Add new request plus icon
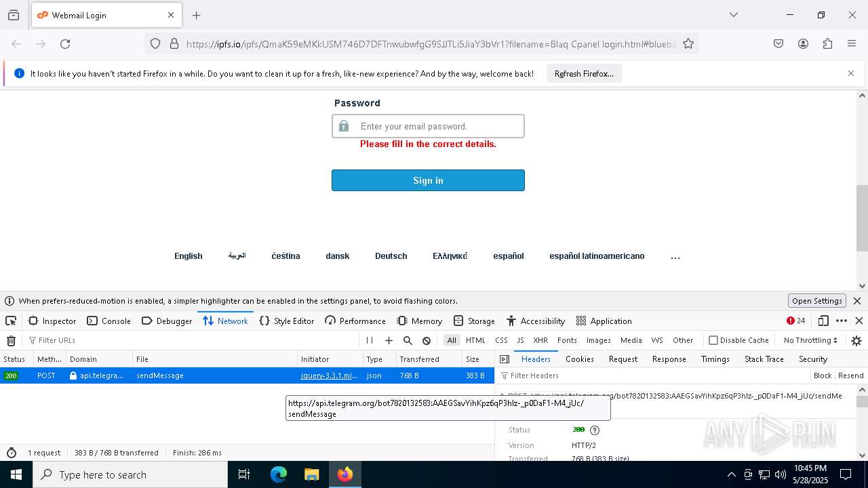This screenshot has width=868, height=488. (x=389, y=341)
